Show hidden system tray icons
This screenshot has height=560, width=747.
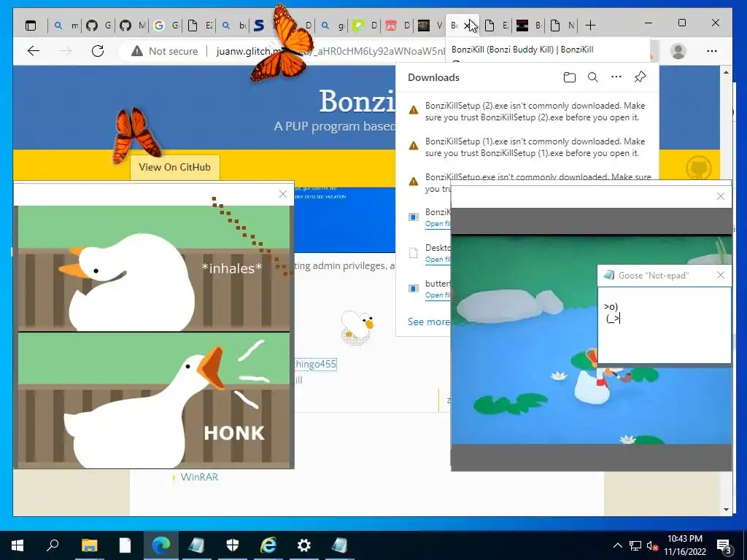pos(617,545)
